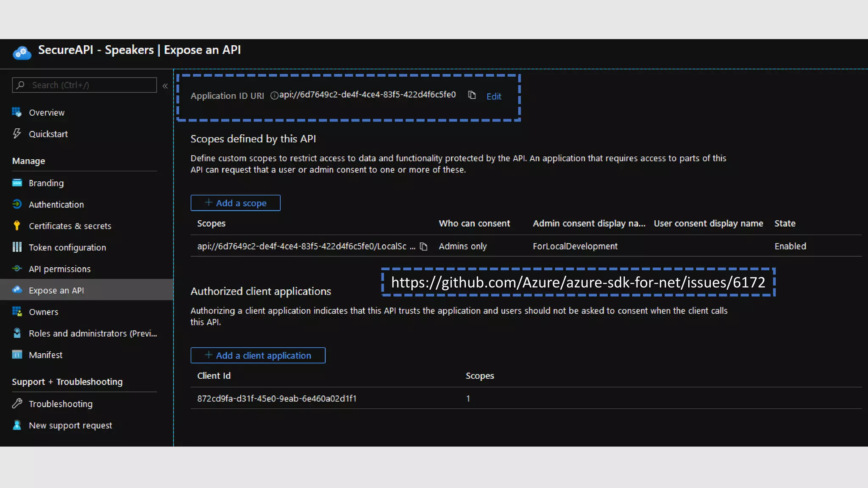Click the Quickstart lightning icon
This screenshot has height=488, width=868.
coord(17,133)
